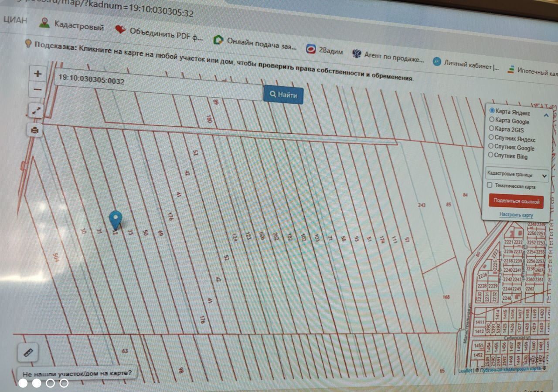Open the Личный кабинет bookmark
This screenshot has width=558, height=392.
[x=466, y=64]
